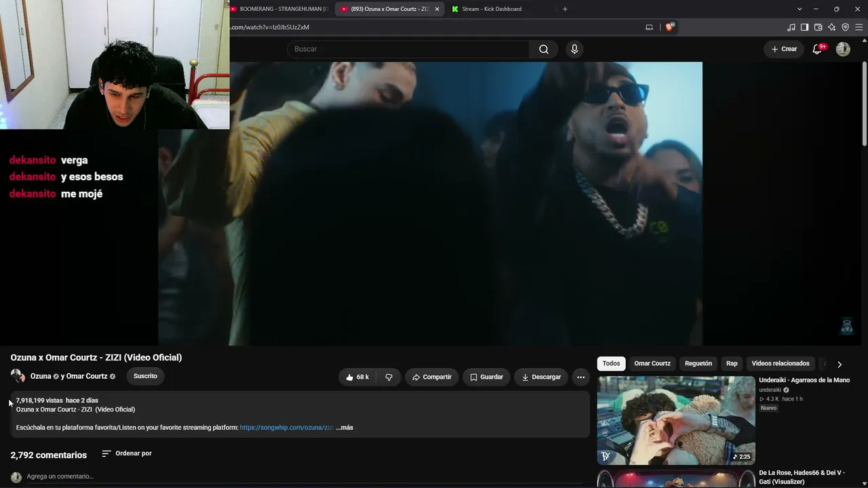Select the Omar Courtz filter chip

click(652, 363)
